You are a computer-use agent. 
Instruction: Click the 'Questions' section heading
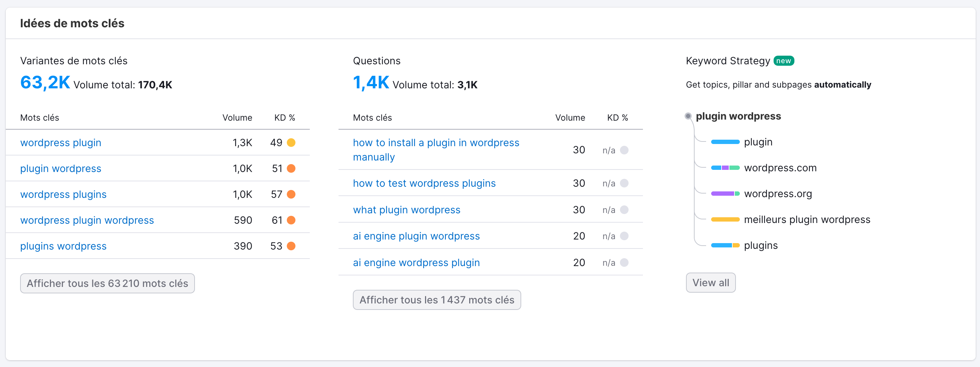pos(377,61)
